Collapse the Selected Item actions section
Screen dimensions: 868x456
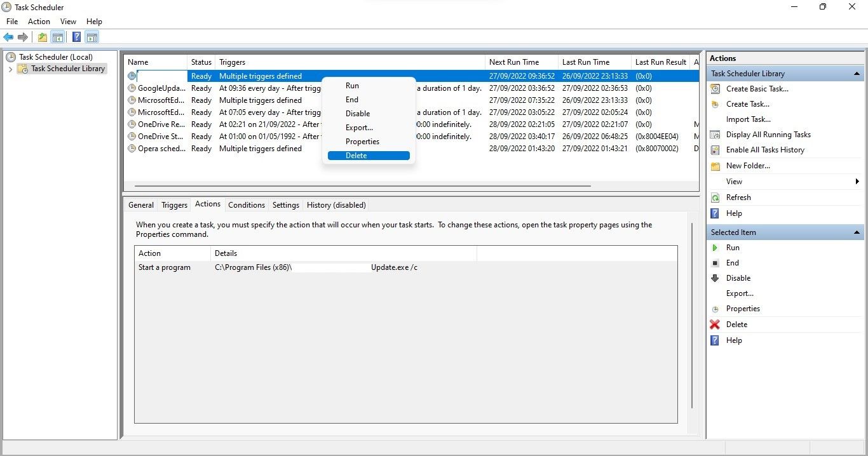click(x=857, y=232)
